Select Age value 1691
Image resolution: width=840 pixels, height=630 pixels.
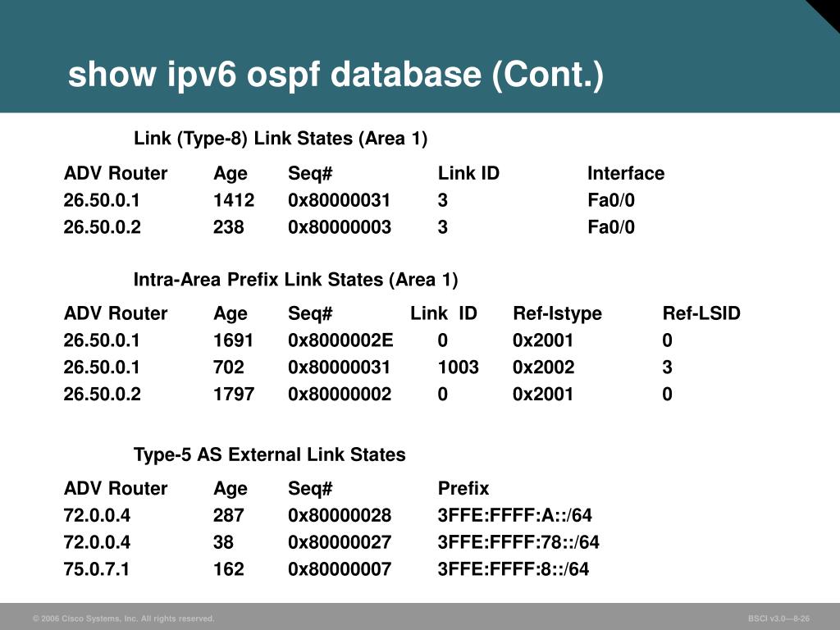pos(233,340)
